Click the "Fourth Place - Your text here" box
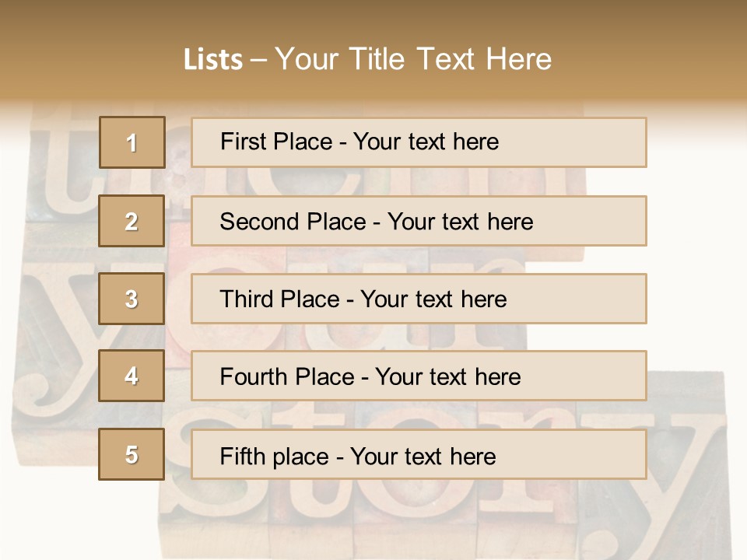This screenshot has width=747, height=560. (x=419, y=376)
